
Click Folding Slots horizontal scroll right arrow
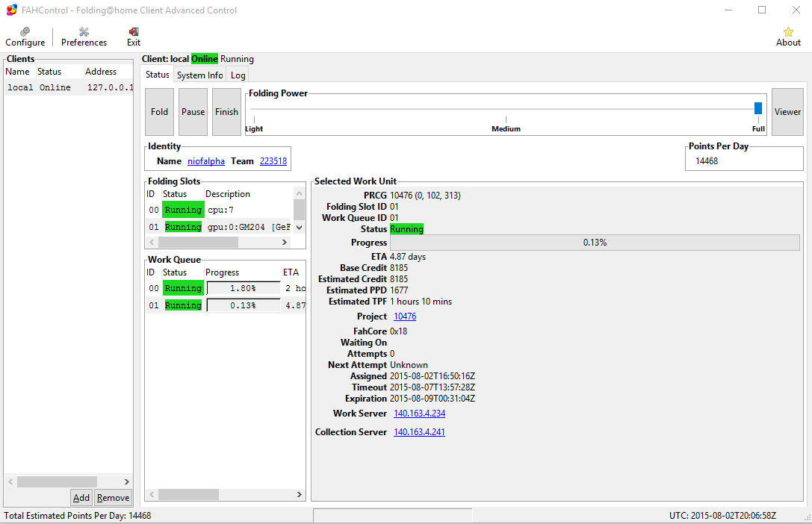click(x=285, y=242)
